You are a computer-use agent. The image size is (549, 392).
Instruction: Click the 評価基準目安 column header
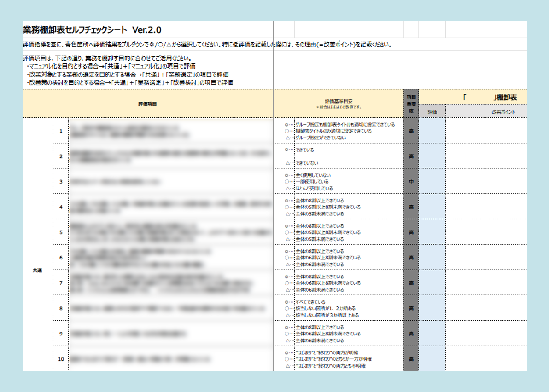pos(338,104)
